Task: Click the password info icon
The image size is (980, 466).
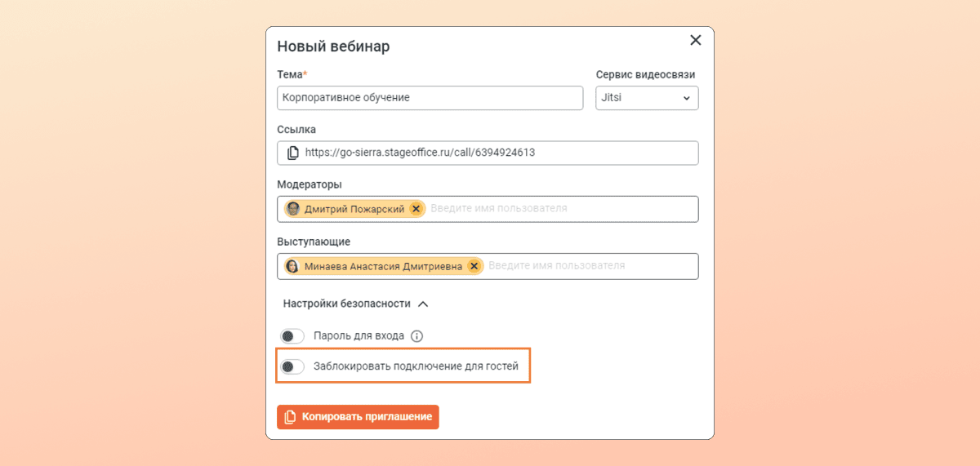Action: pyautogui.click(x=416, y=336)
